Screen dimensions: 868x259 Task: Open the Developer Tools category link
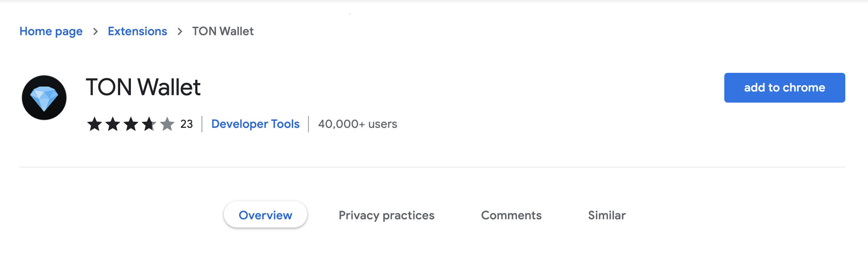point(255,124)
